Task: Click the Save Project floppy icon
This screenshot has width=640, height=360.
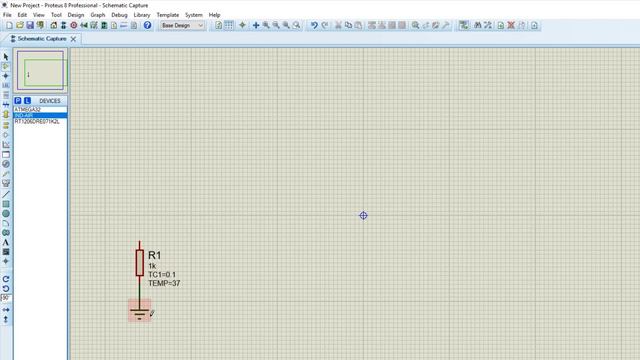Action: [30, 25]
